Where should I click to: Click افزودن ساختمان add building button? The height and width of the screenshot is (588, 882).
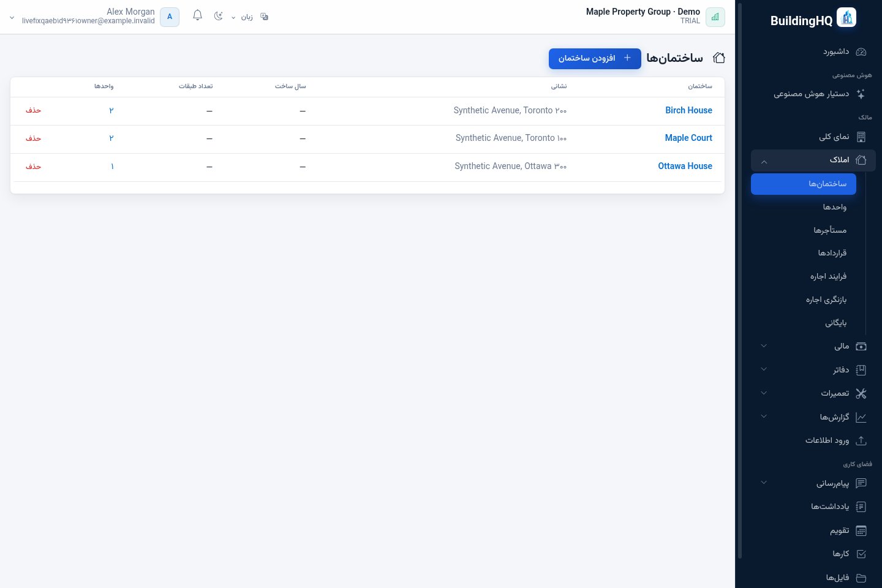pyautogui.click(x=595, y=58)
